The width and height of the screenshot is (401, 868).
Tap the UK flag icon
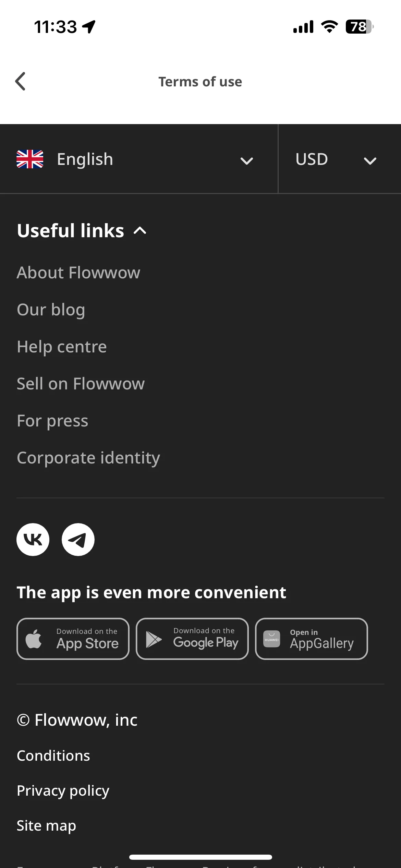point(30,159)
